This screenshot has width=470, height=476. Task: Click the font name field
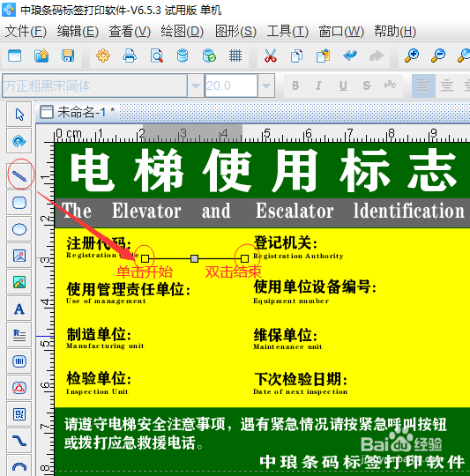(x=94, y=86)
